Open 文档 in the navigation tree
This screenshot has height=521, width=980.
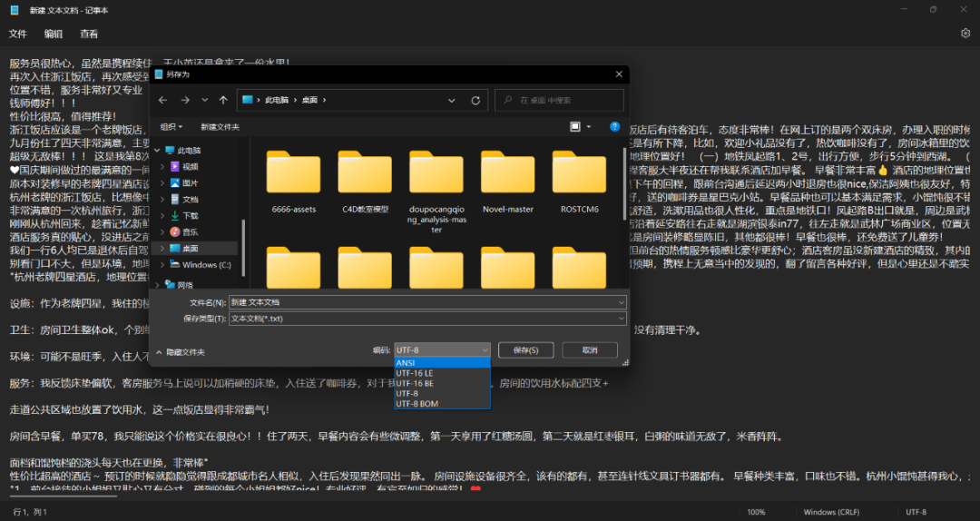click(x=191, y=200)
